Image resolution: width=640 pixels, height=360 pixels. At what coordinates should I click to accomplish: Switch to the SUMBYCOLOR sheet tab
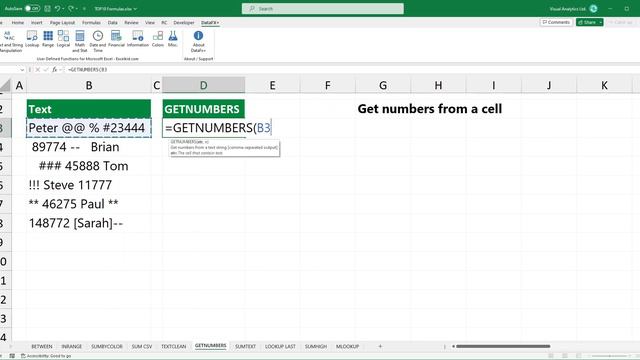pyautogui.click(x=107, y=346)
